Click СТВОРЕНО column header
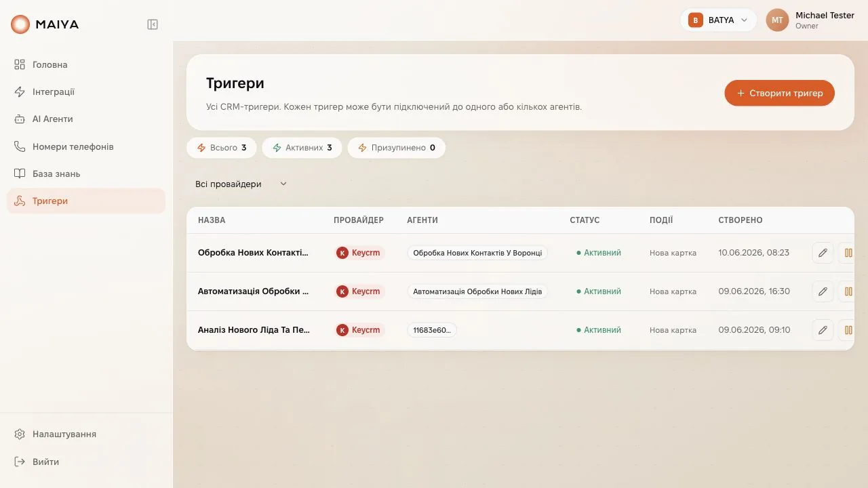The height and width of the screenshot is (488, 868). tap(741, 220)
